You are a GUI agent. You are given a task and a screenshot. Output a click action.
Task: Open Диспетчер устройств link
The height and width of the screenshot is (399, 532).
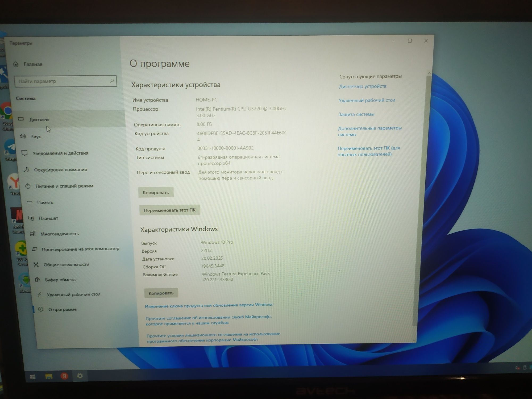click(x=363, y=86)
